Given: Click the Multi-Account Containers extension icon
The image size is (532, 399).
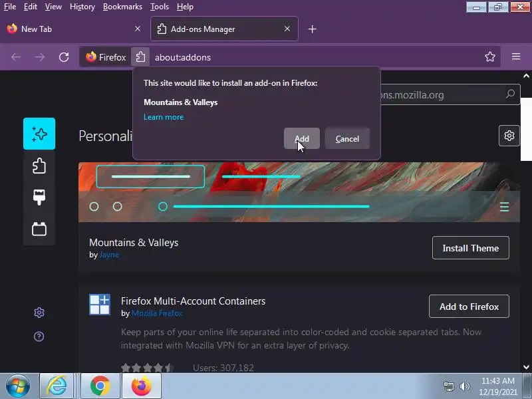Looking at the screenshot, I should pos(100,305).
